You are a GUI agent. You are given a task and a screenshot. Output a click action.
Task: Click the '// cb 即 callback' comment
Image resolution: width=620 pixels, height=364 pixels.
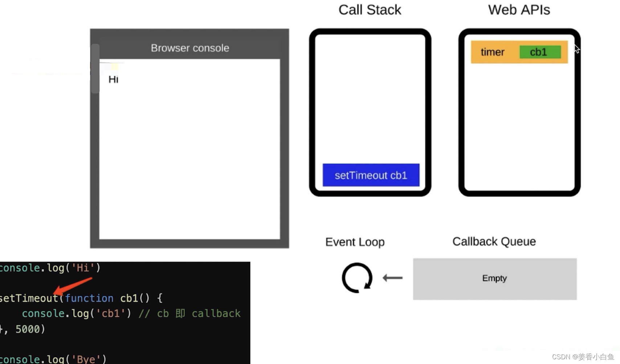[x=189, y=313]
